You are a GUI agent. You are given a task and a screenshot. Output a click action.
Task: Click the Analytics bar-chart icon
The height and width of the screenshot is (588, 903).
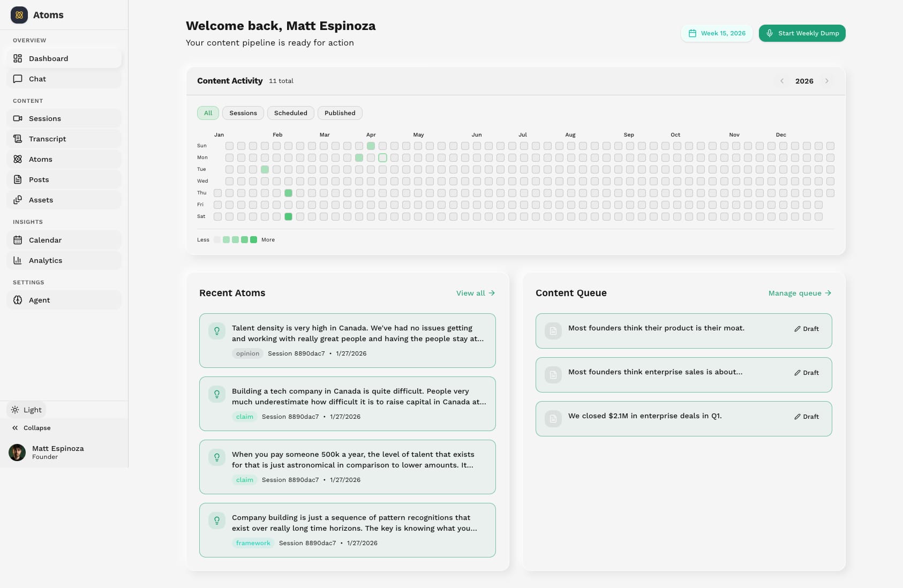pyautogui.click(x=18, y=260)
